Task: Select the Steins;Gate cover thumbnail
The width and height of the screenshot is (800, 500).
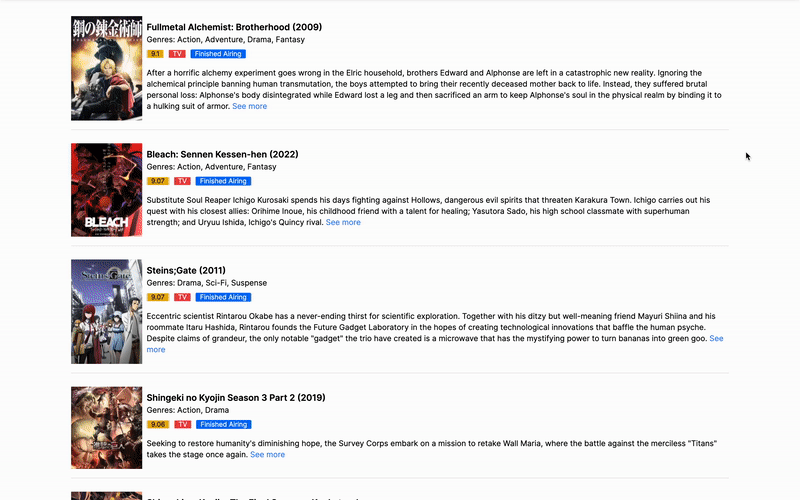Action: coord(107,311)
